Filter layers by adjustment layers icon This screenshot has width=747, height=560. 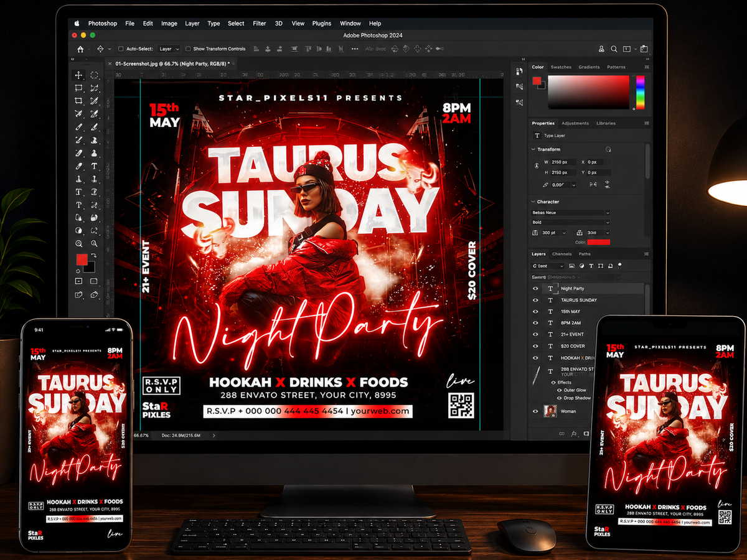click(x=581, y=266)
